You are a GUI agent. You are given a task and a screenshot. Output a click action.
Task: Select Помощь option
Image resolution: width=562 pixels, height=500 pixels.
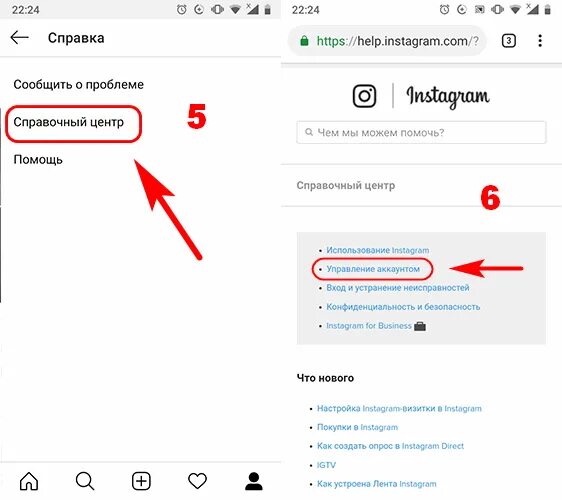point(38,159)
